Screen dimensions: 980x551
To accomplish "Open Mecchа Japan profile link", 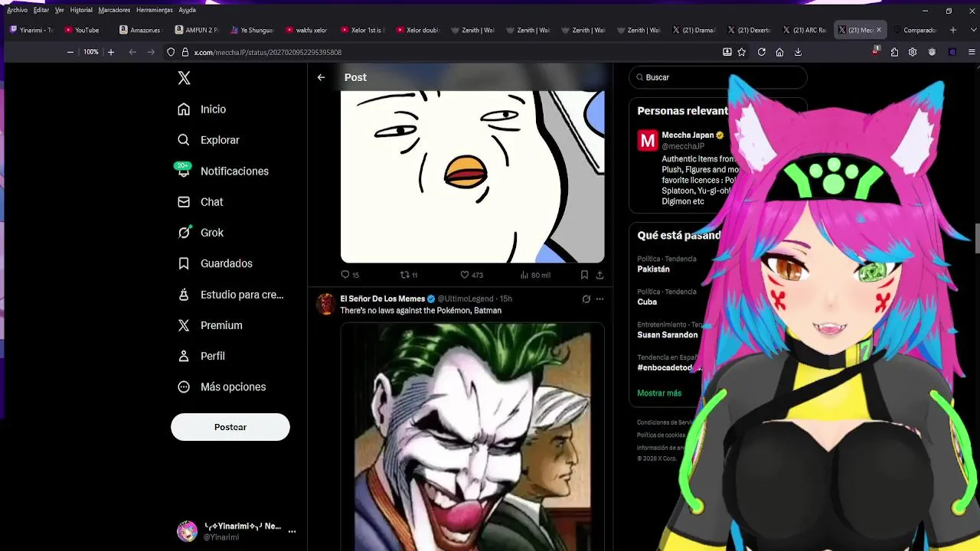I will 688,135.
